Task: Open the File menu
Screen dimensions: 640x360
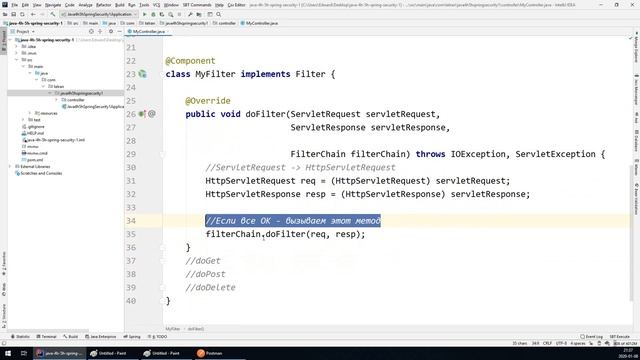Action: point(15,5)
